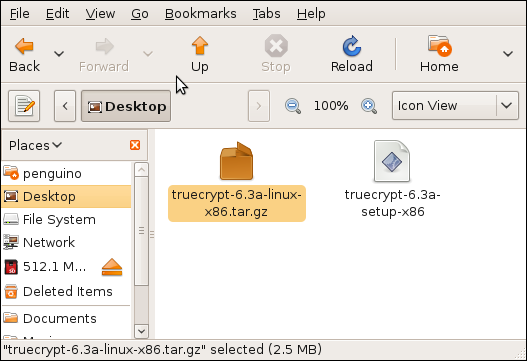Click the side pane divider handle
The image size is (527, 361).
coord(152,234)
